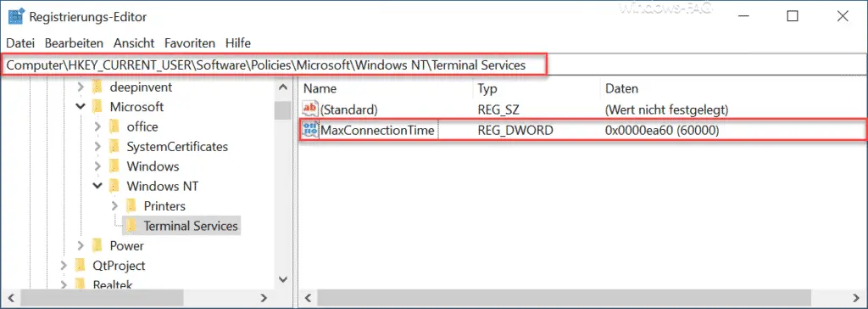The width and height of the screenshot is (868, 309).
Task: Select the QtProject folder icon
Action: pos(81,265)
